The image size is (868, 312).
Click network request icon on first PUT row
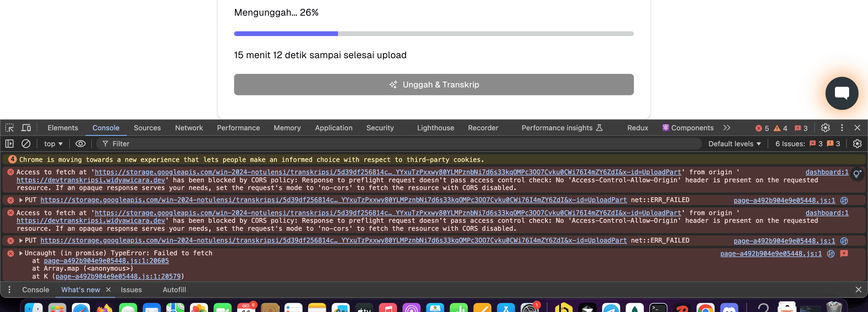pos(844,200)
